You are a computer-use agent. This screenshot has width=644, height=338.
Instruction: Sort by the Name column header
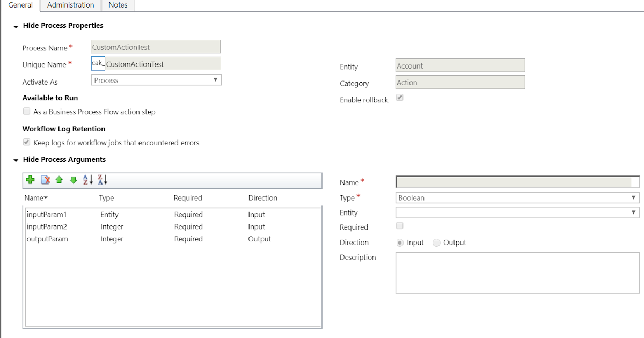35,197
